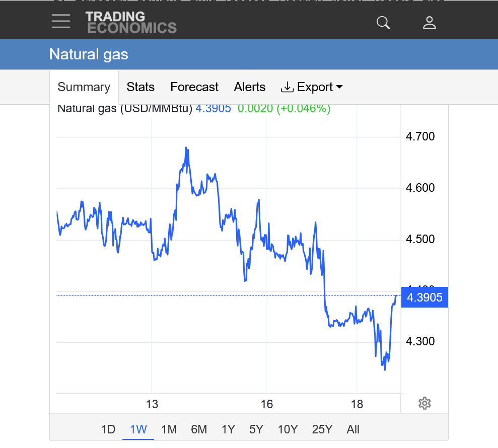Viewport: 498px width, 448px height.
Task: Open chart settings gear icon
Action: (x=424, y=403)
